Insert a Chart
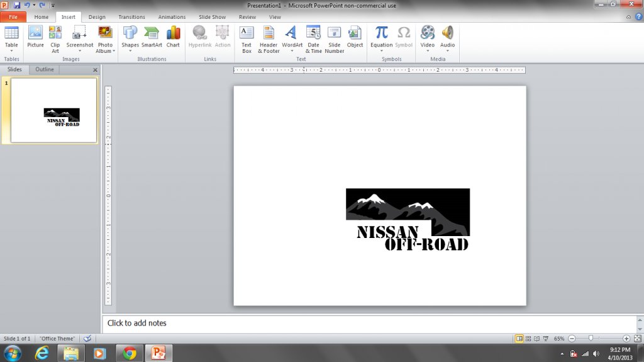The height and width of the screenshot is (362, 644). 173,37
